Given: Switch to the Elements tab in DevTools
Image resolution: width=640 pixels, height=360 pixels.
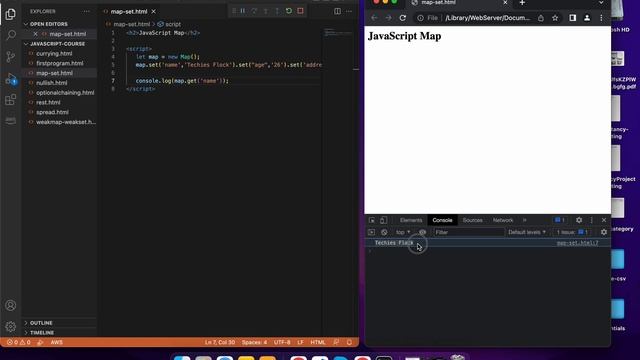Looking at the screenshot, I should tap(411, 220).
